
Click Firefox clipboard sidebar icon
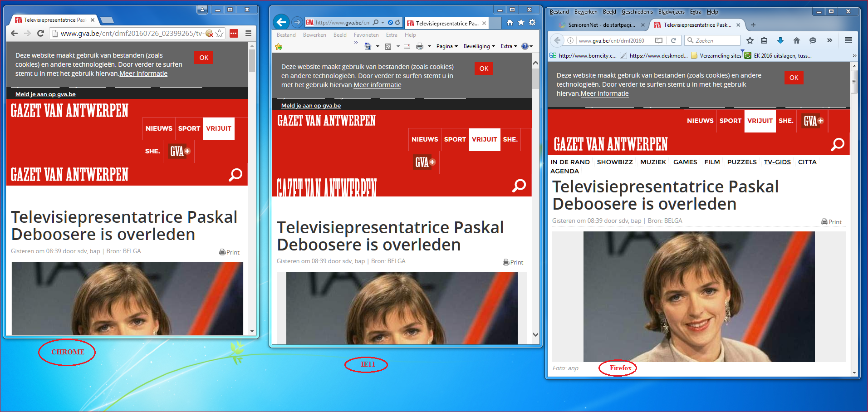pos(764,40)
